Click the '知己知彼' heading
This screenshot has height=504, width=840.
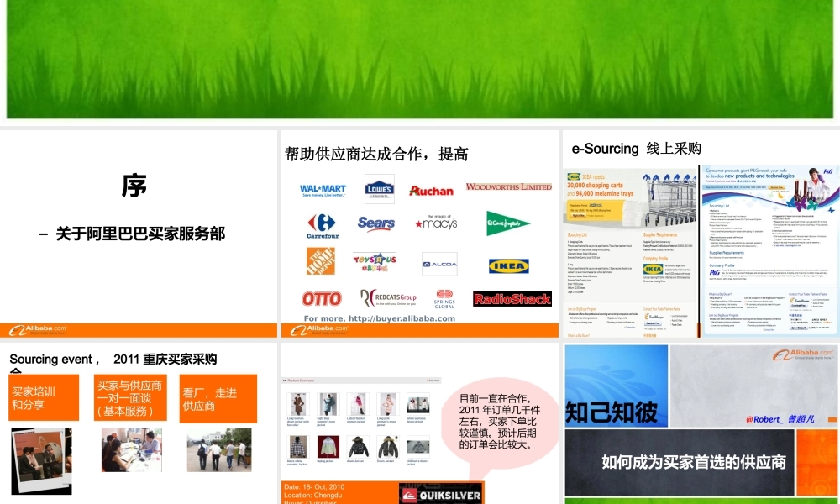612,412
